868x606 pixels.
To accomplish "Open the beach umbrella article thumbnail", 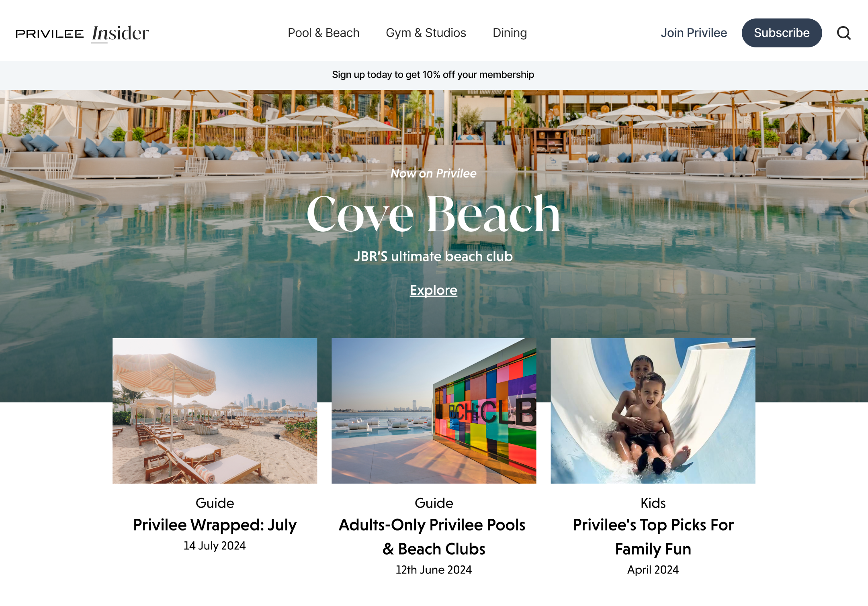I will pos(215,411).
